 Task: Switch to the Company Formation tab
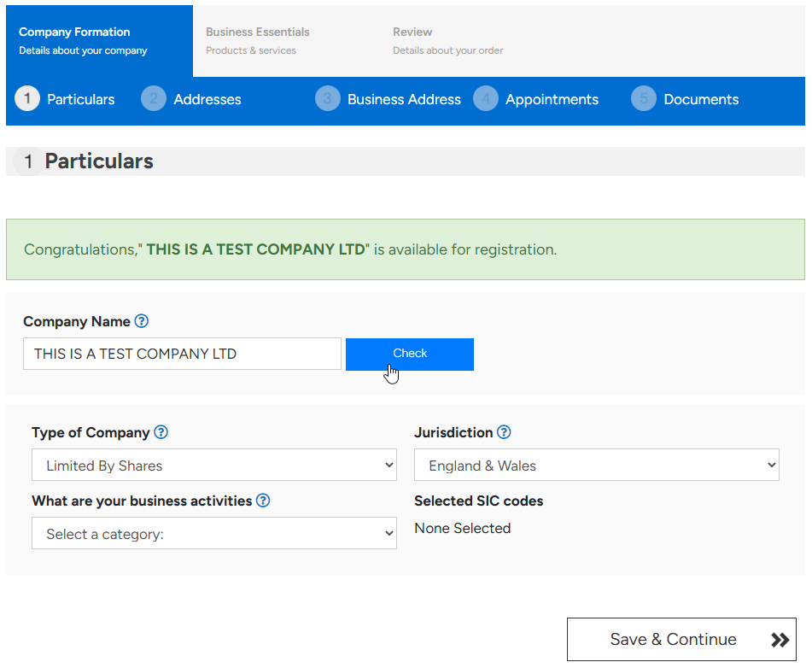pos(99,41)
